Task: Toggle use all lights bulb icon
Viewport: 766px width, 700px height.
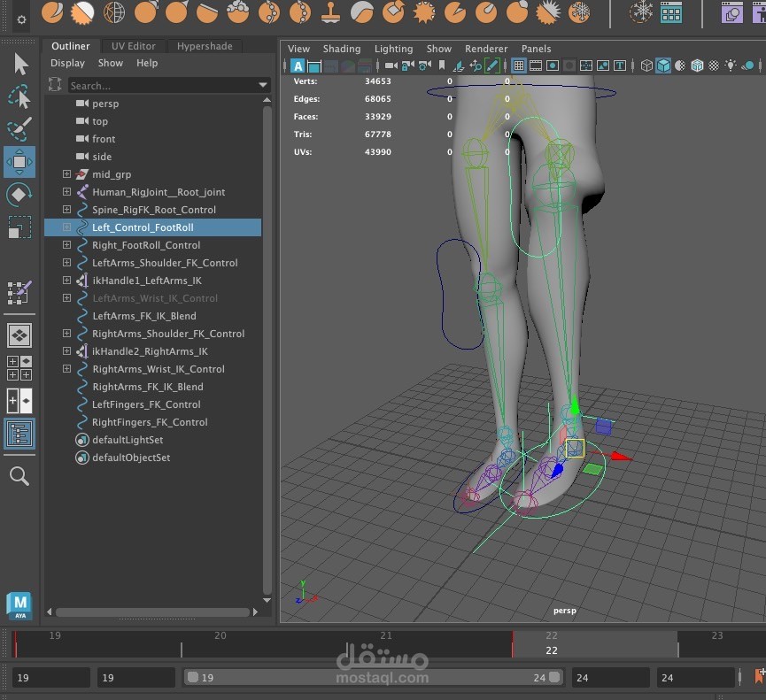Action: pos(731,65)
